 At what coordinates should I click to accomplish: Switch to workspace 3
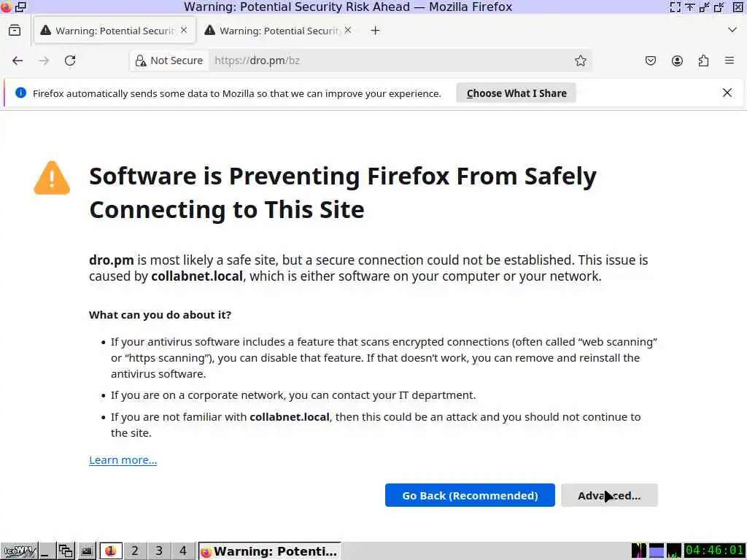pyautogui.click(x=158, y=551)
